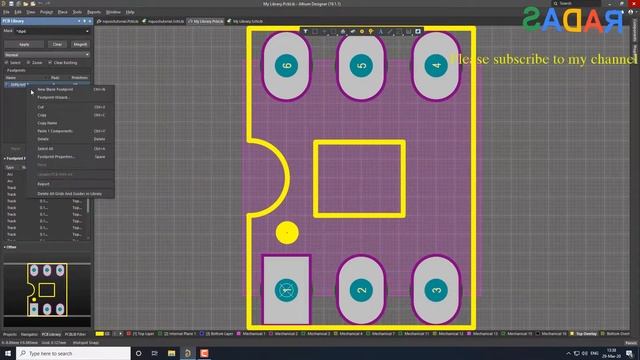Select the Top Overlay layer tab

583,334
